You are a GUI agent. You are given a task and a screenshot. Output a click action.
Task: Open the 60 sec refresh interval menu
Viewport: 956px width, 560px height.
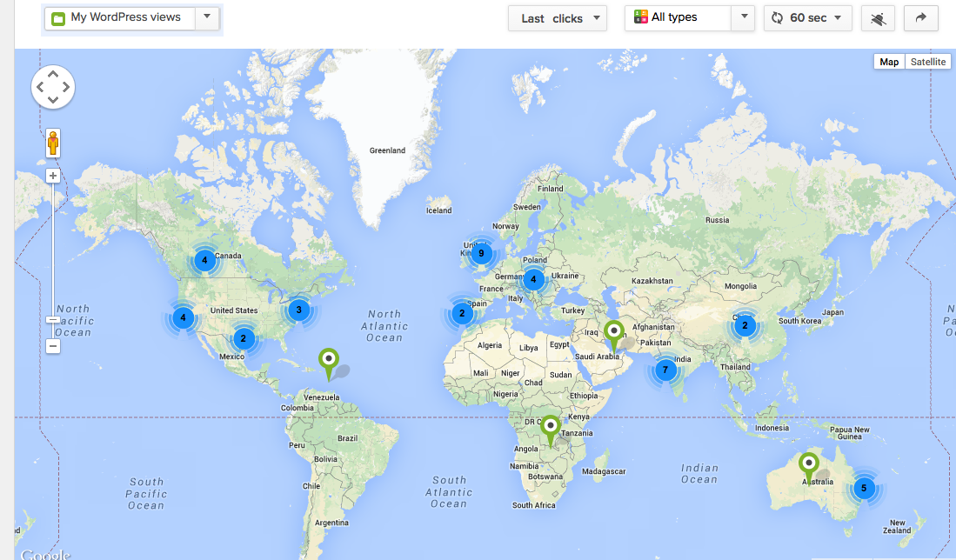[x=807, y=18]
